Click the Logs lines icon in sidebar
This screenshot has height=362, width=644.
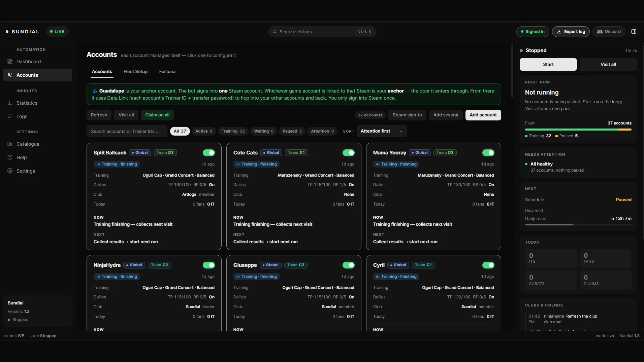(x=10, y=116)
